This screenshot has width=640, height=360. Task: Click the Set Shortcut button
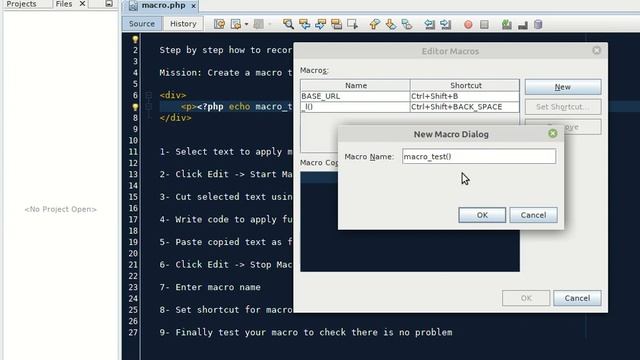pyautogui.click(x=563, y=107)
